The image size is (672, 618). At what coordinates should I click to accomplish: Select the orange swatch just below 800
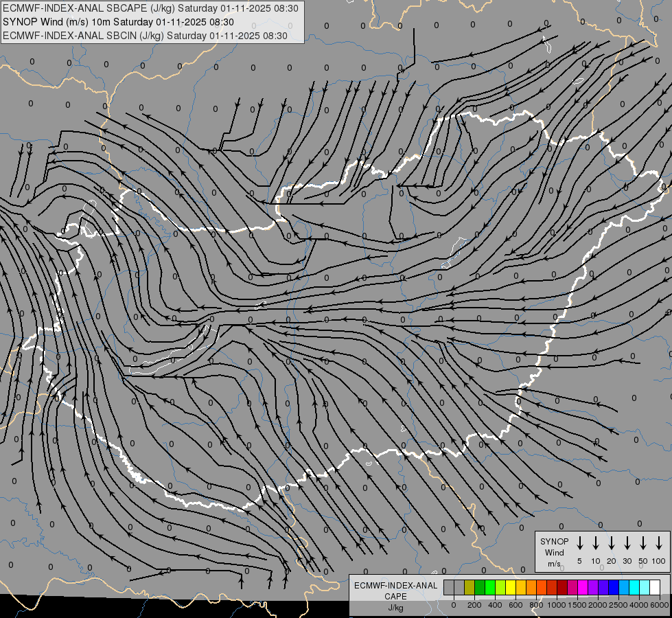(x=531, y=587)
